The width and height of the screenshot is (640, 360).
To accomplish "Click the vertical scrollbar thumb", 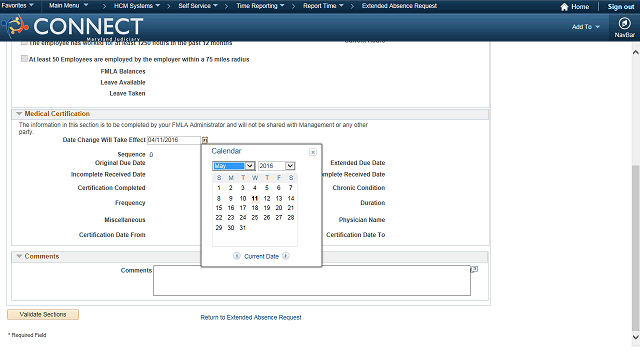I will [636, 247].
